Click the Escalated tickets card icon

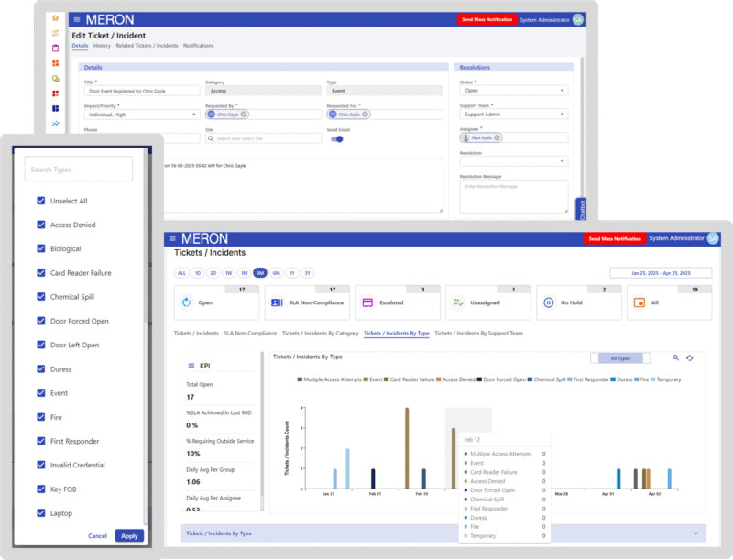[367, 302]
